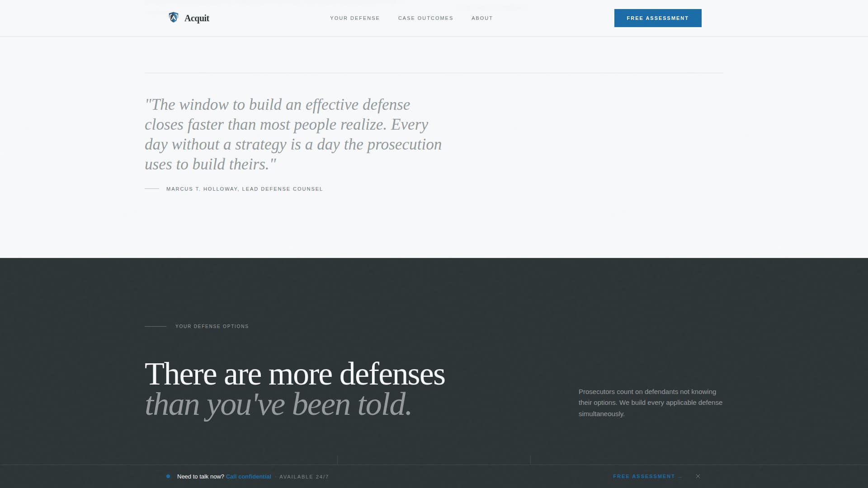Click the YOUR DEFENSE OPTIONS section label
Image resolution: width=868 pixels, height=488 pixels.
tap(212, 326)
